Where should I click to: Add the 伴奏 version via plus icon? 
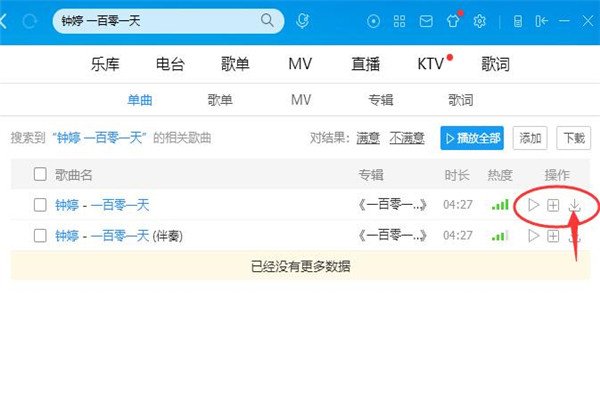tap(553, 236)
